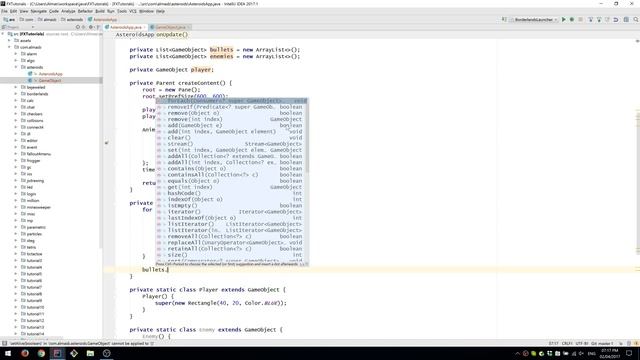Click the make project build icon
This screenshot has width=640, height=360.
[x=504, y=19]
